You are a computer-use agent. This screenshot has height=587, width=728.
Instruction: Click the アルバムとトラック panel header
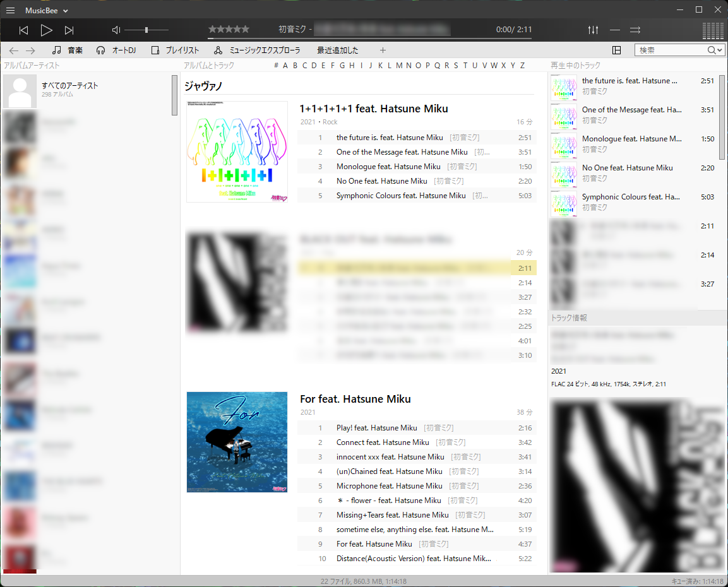[x=209, y=66]
